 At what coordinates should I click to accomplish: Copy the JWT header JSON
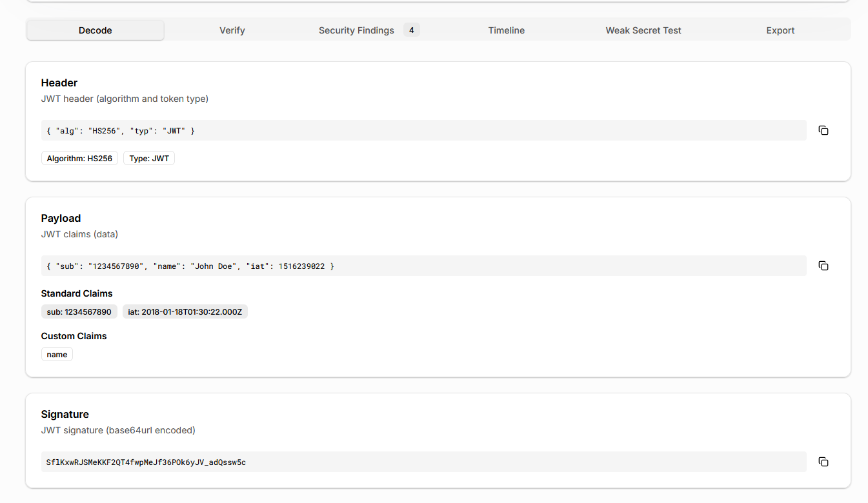[x=823, y=130]
